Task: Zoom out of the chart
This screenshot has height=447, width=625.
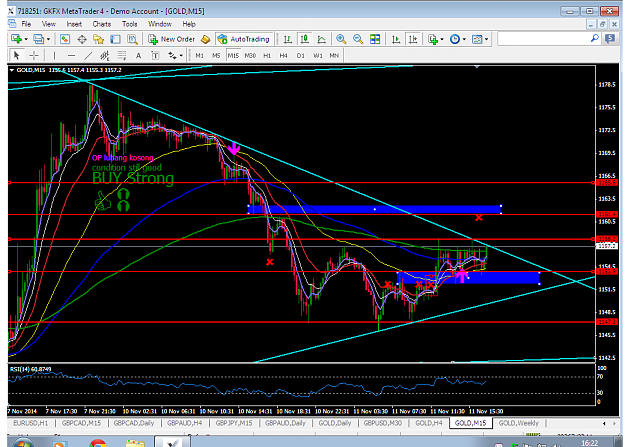Action: 358,39
